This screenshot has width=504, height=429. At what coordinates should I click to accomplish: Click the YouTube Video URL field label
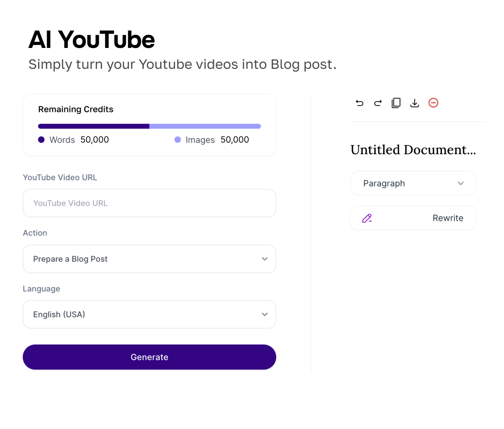60,177
